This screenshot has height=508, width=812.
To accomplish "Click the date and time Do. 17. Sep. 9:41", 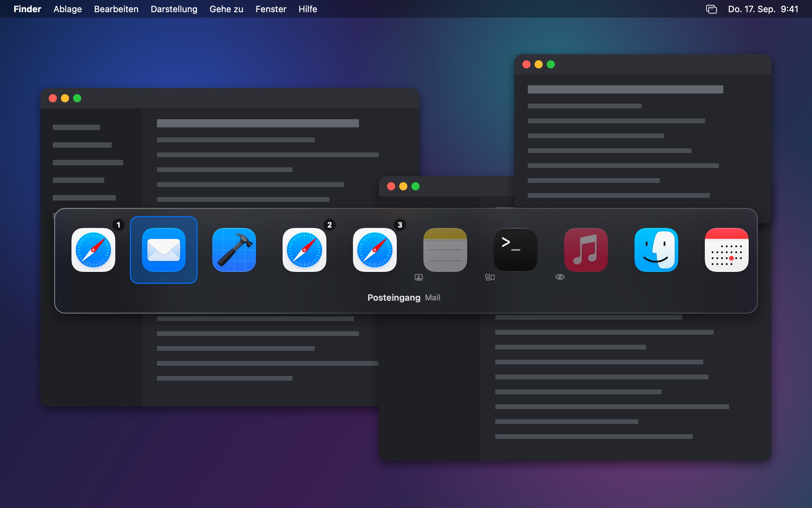I will pos(763,9).
